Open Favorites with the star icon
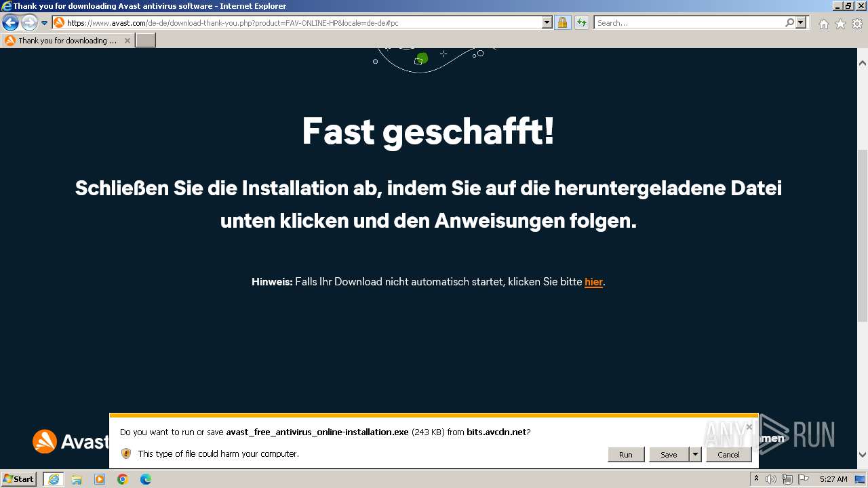Image resolution: width=868 pixels, height=488 pixels. 840,24
